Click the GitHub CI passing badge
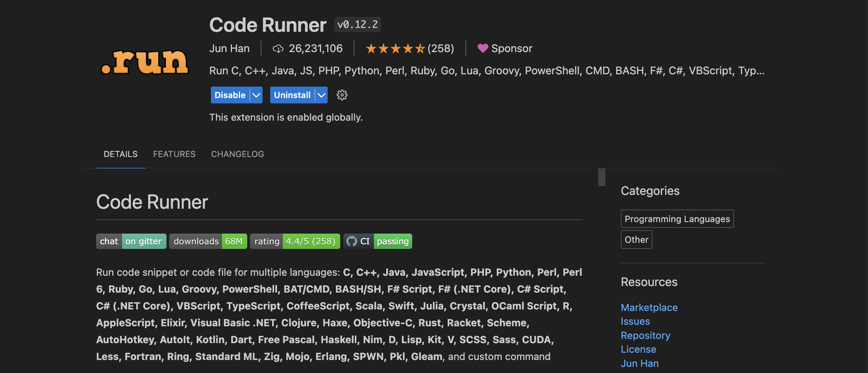Screen dimensions: 868x373 point(378,241)
